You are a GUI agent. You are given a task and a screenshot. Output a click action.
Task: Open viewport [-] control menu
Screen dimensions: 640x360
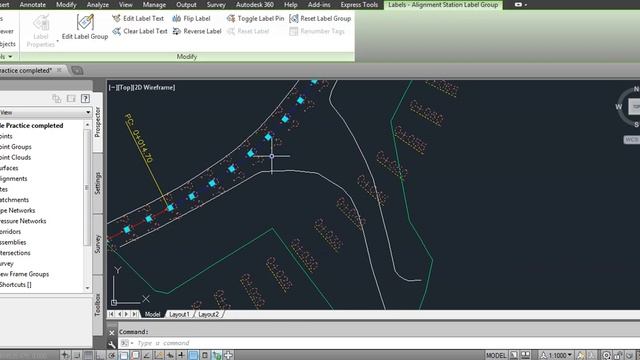pos(113,87)
